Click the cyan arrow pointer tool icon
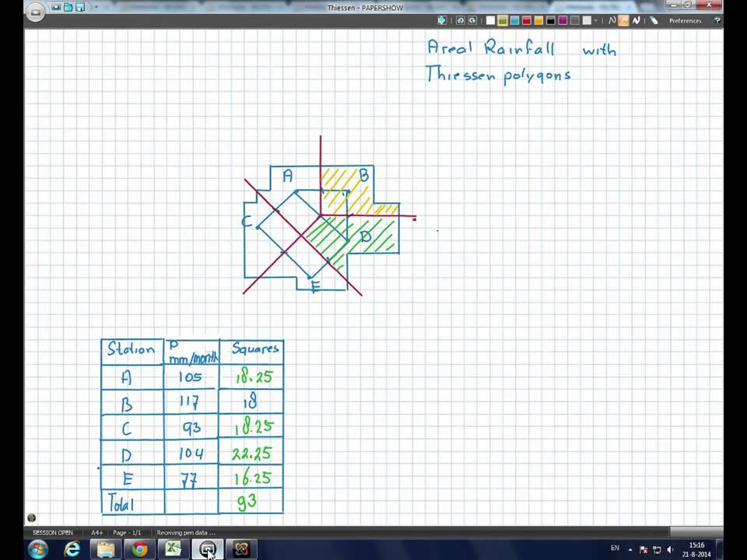747x560 pixels. tap(442, 20)
